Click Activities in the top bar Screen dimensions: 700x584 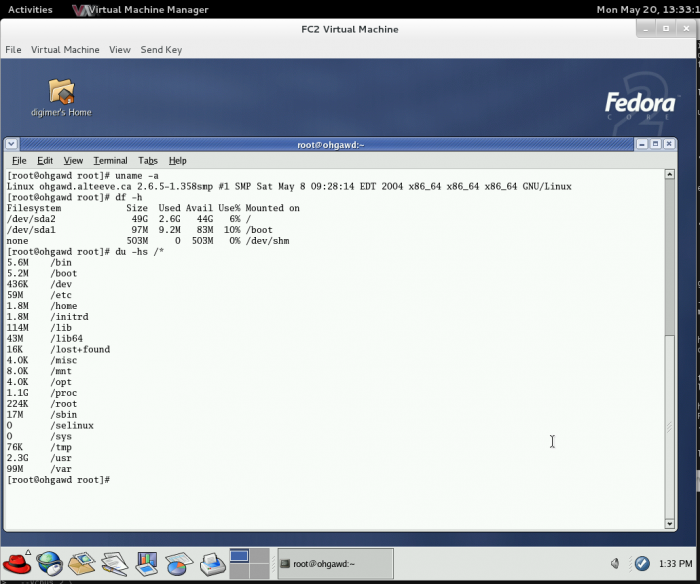(x=30, y=9)
